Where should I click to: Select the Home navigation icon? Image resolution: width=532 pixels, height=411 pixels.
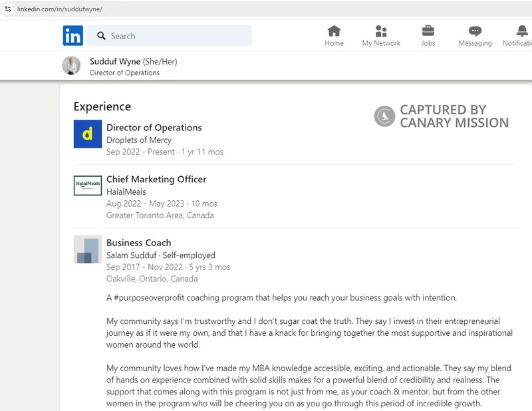(x=334, y=31)
